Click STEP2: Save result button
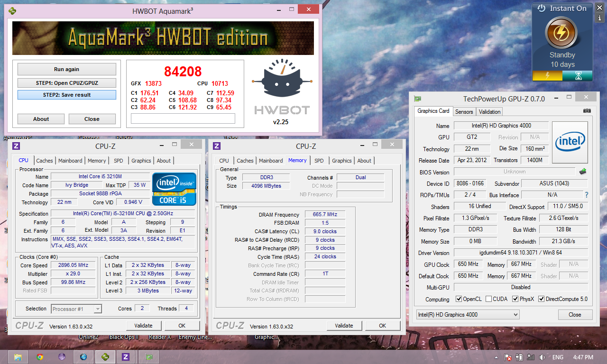The height and width of the screenshot is (364, 607). tap(66, 95)
